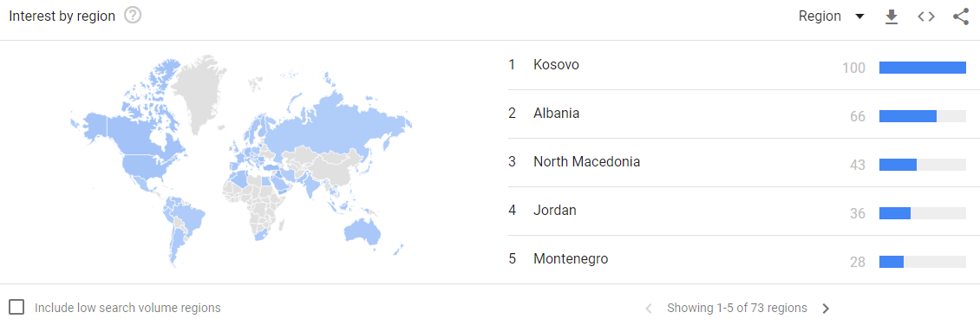Download the region data as CSV
Image resolution: width=980 pixels, height=332 pixels.
(x=892, y=16)
